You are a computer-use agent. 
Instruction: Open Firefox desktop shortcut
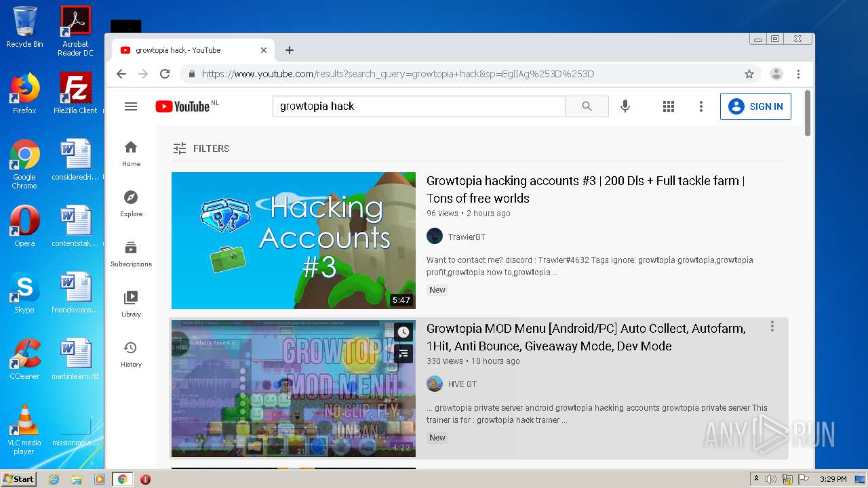pos(24,94)
